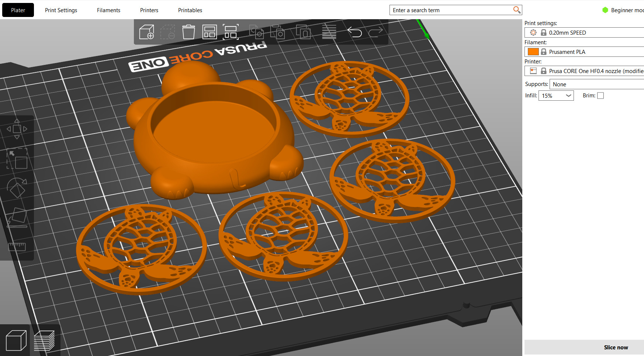Click the printer preset icon
This screenshot has height=356, width=644.
tap(533, 71)
